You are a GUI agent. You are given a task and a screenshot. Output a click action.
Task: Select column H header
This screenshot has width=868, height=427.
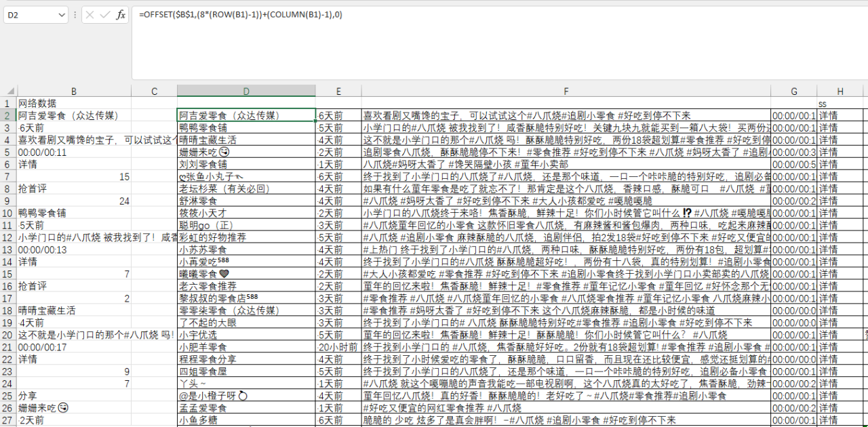click(x=840, y=91)
